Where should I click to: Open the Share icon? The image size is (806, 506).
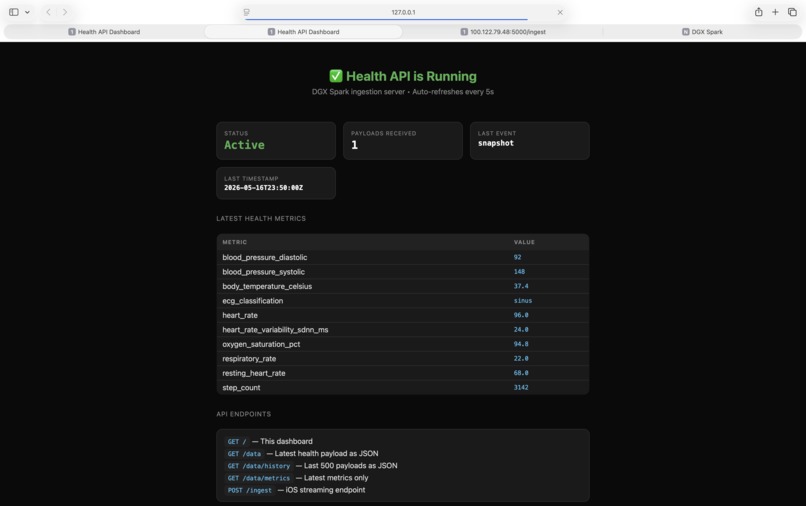(758, 12)
